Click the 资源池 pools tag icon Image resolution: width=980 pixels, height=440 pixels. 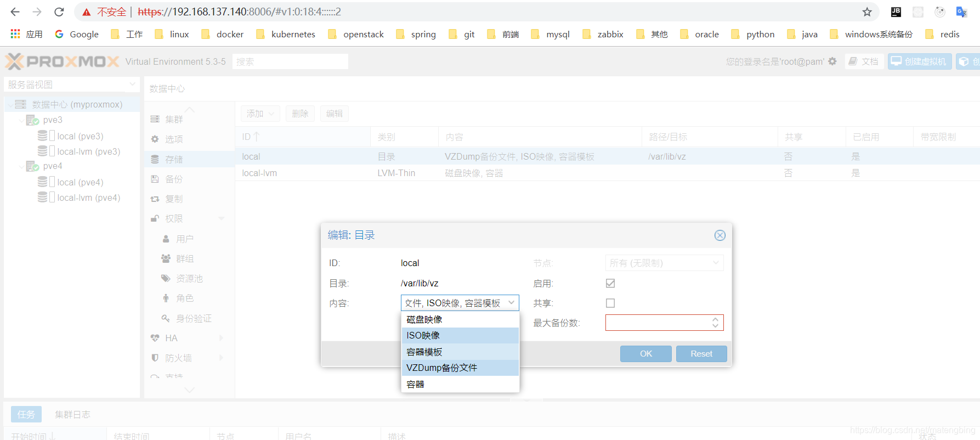point(166,278)
